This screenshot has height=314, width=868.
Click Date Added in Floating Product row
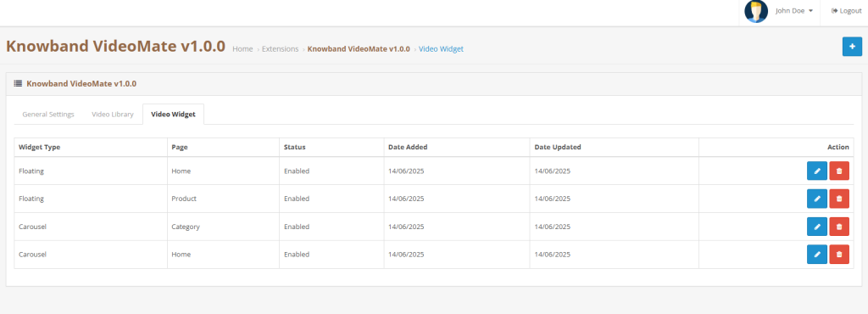pyautogui.click(x=406, y=199)
